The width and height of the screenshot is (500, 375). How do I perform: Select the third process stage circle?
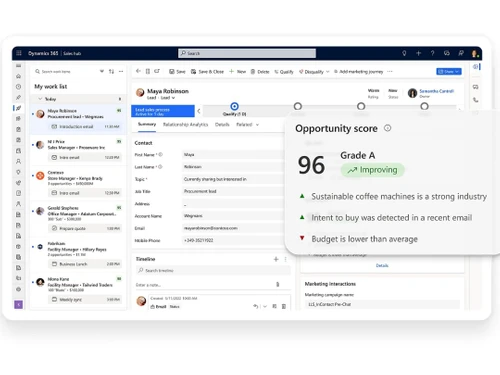pos(361,106)
